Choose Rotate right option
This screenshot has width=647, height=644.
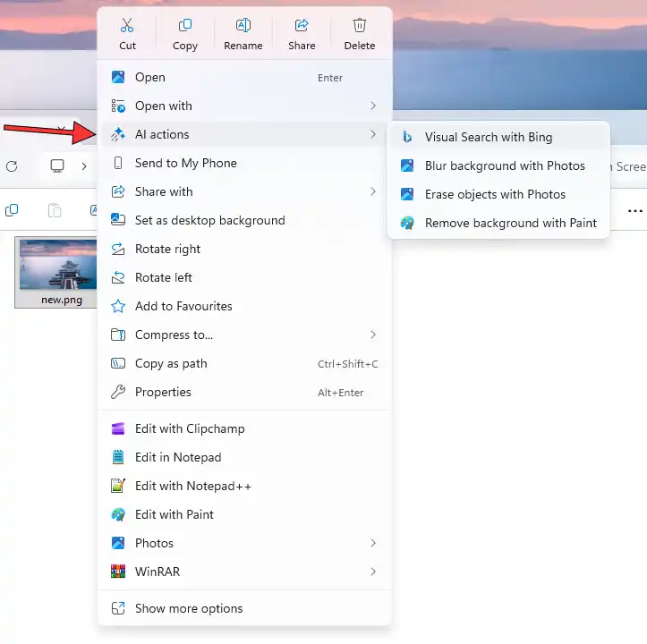[x=167, y=249]
